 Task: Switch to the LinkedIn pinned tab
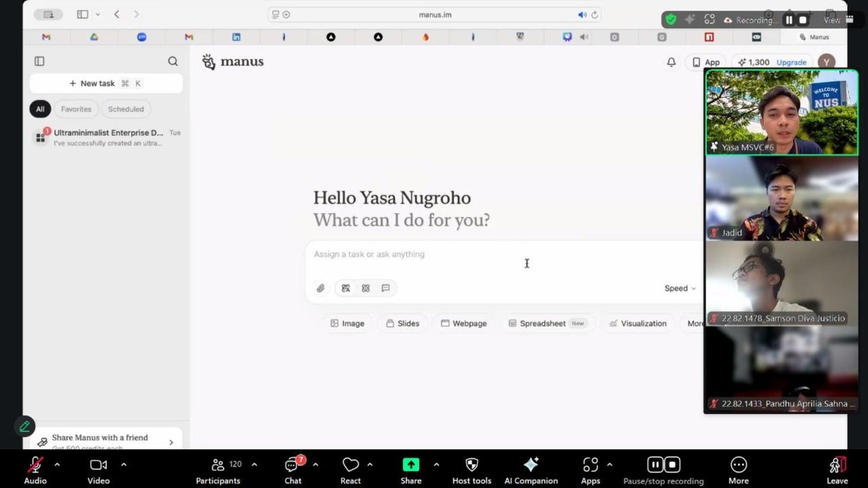(236, 37)
